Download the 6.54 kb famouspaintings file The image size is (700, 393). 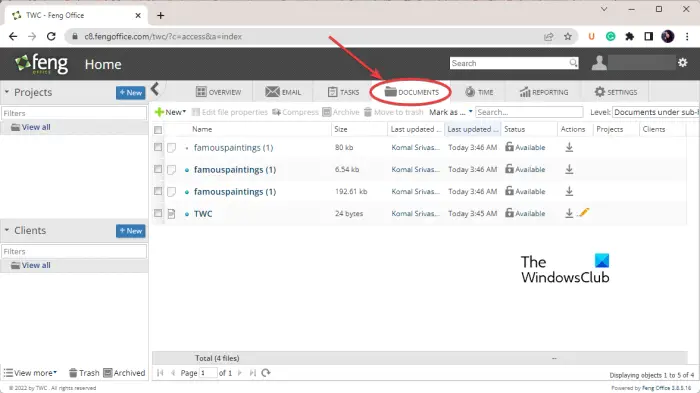click(x=569, y=169)
